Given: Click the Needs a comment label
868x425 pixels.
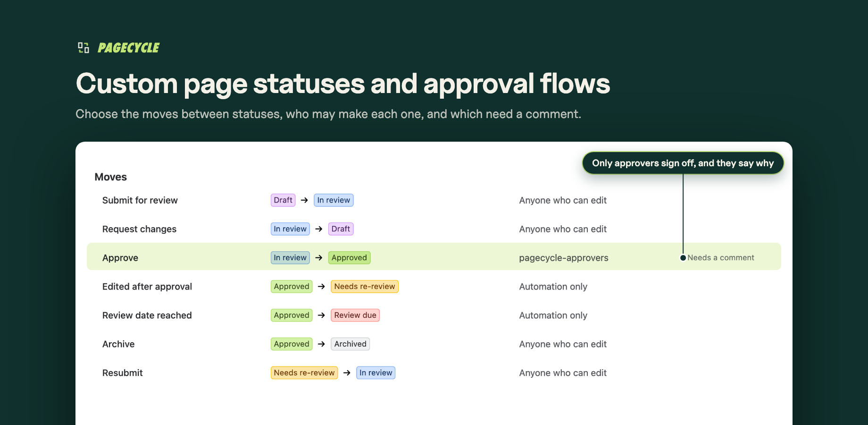Looking at the screenshot, I should pos(721,258).
